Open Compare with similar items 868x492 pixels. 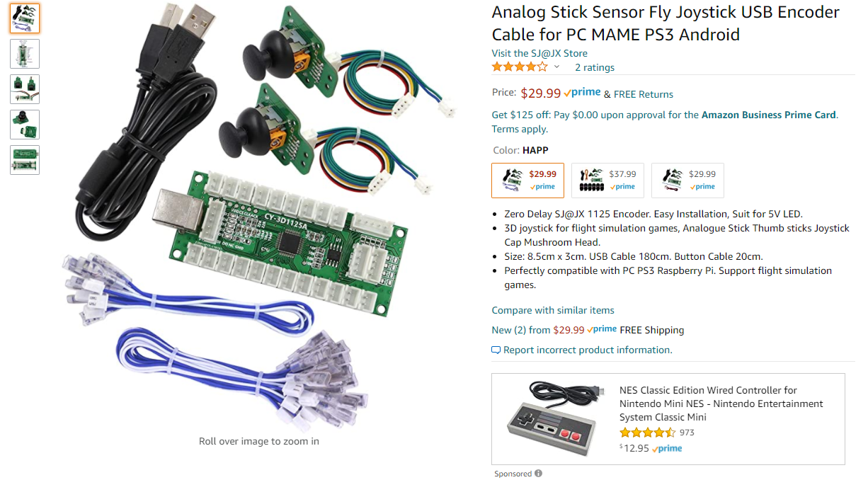(553, 310)
